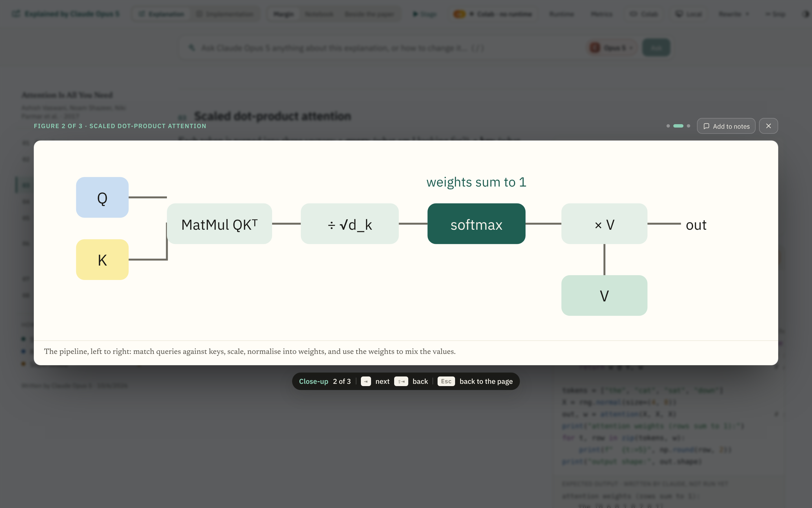Click the dark green softmax node
This screenshot has width=812, height=508.
[x=476, y=224]
